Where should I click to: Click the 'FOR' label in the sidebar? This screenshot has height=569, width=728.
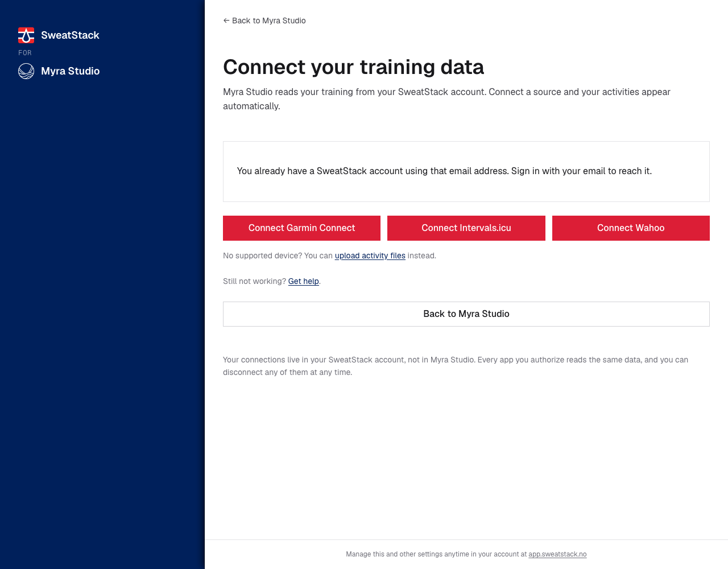25,53
